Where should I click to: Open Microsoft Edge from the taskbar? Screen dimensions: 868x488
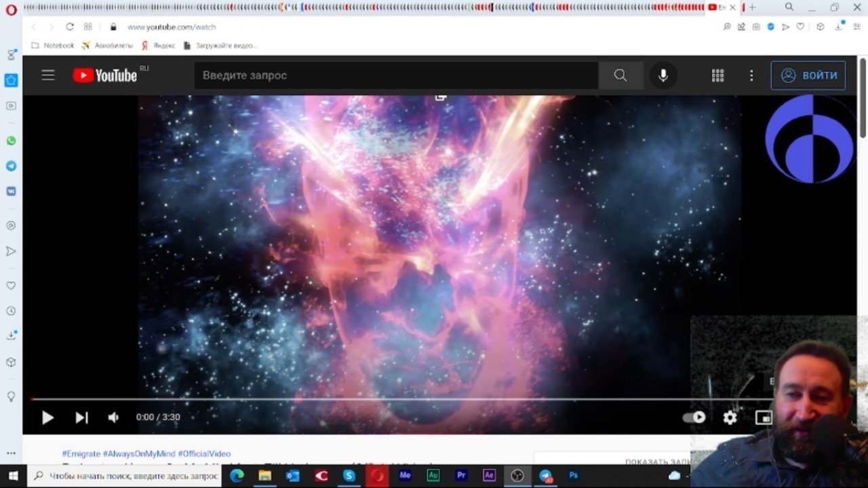237,476
